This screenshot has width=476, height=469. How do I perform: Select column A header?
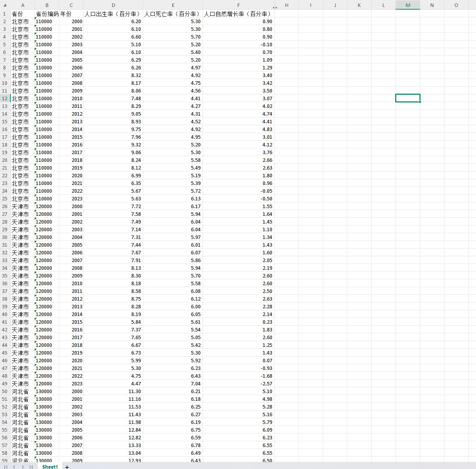point(23,5)
